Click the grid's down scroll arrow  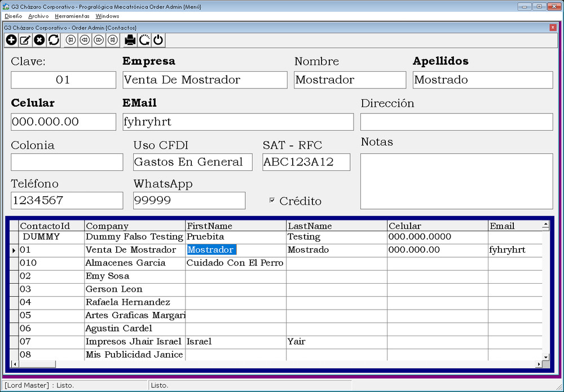tap(545, 356)
